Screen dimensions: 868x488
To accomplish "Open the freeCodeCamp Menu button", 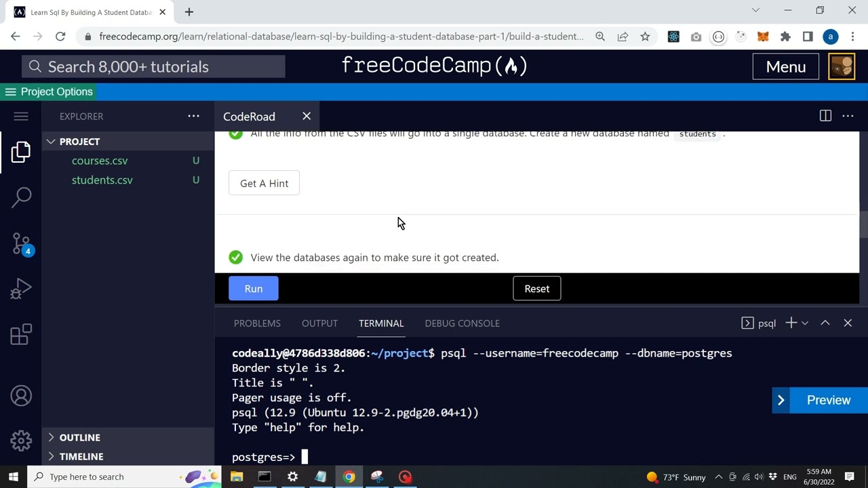I will 786,66.
